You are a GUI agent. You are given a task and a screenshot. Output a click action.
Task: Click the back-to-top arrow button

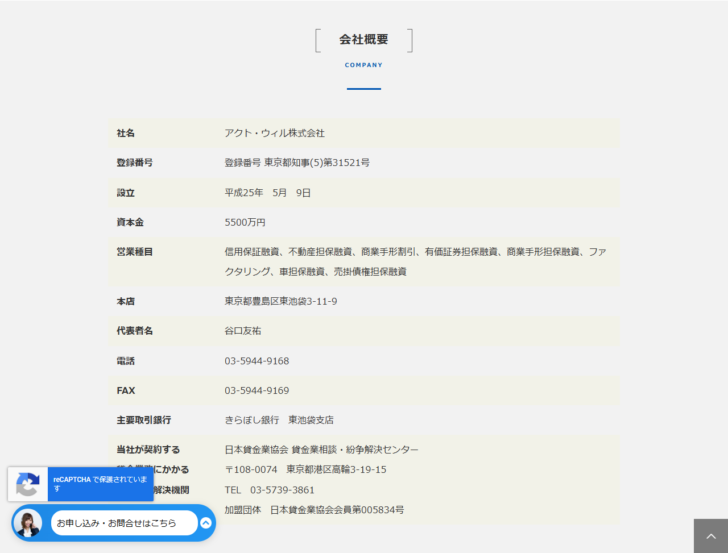coord(711,536)
